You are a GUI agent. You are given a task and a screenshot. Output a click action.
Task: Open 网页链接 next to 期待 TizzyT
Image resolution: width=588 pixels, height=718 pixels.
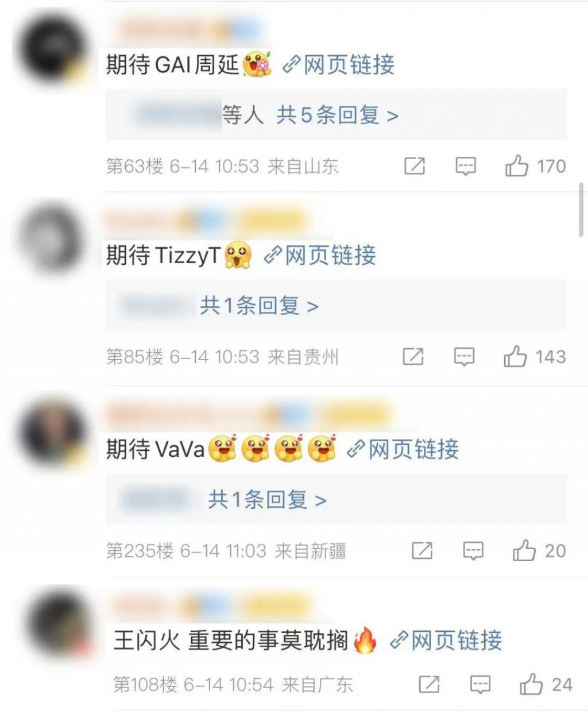(320, 255)
